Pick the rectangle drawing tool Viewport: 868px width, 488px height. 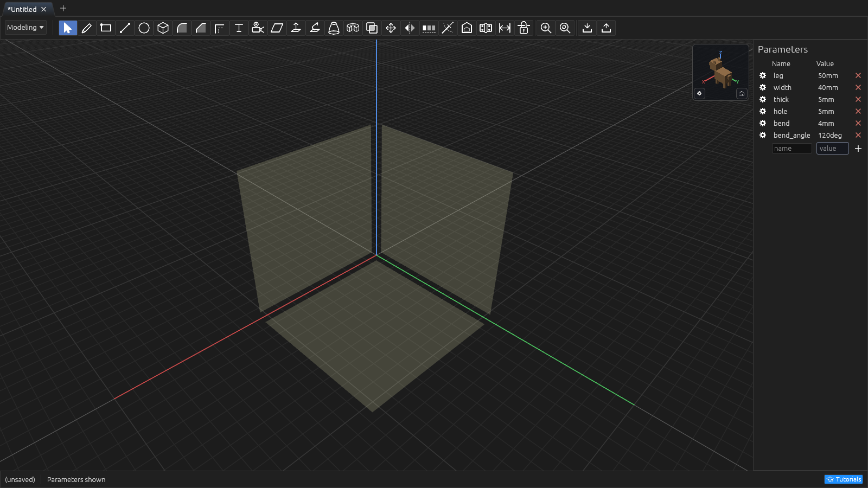point(106,28)
